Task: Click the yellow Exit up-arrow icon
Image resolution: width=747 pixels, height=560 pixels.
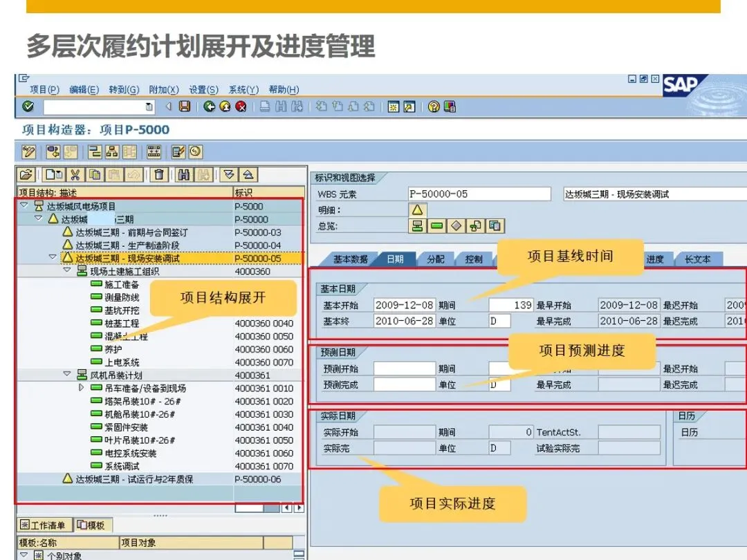Action: (225, 106)
